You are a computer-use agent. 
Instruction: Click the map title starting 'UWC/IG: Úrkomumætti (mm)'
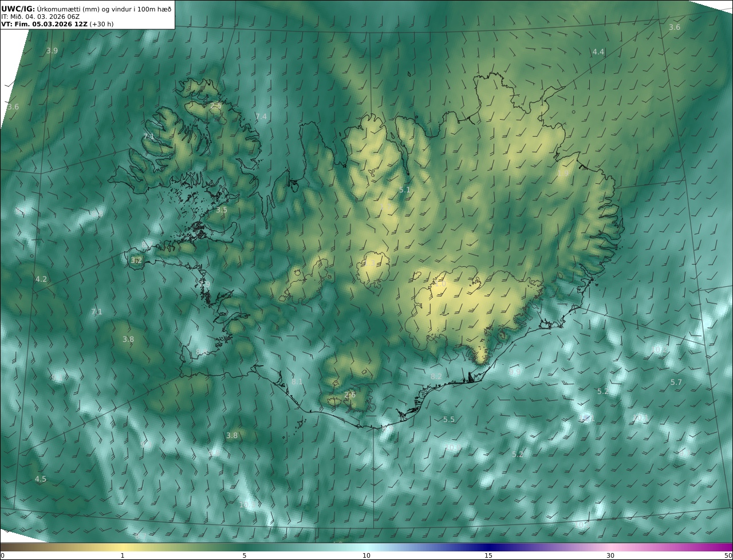point(86,9)
